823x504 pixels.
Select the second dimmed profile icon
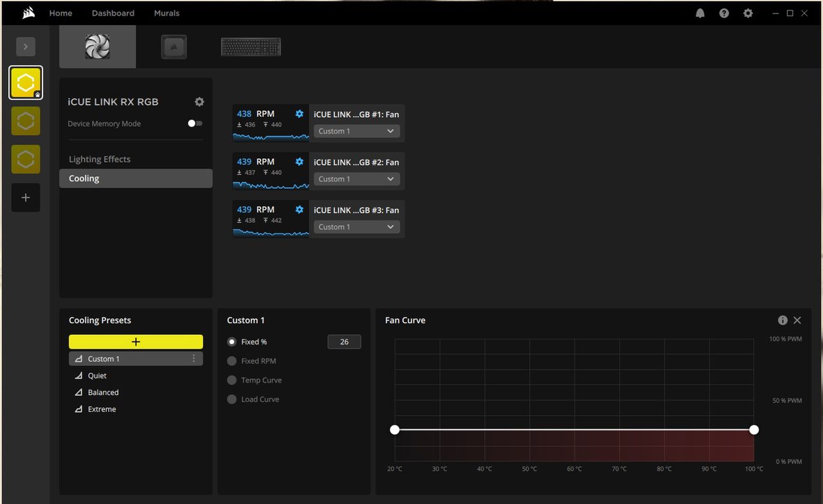coord(26,121)
